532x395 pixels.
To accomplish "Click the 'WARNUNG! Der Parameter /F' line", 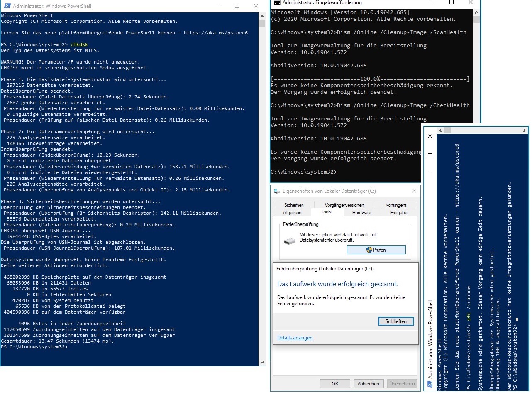I will (x=70, y=61).
